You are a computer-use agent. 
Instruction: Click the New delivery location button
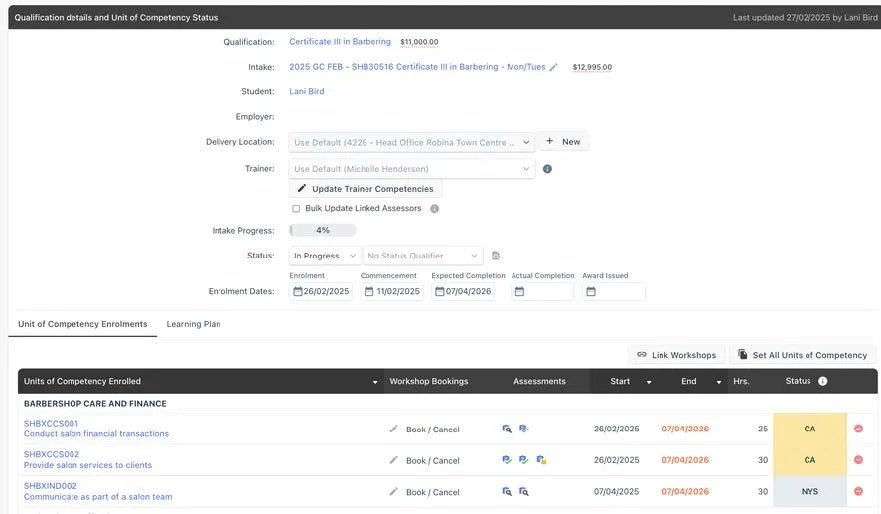pyautogui.click(x=564, y=142)
